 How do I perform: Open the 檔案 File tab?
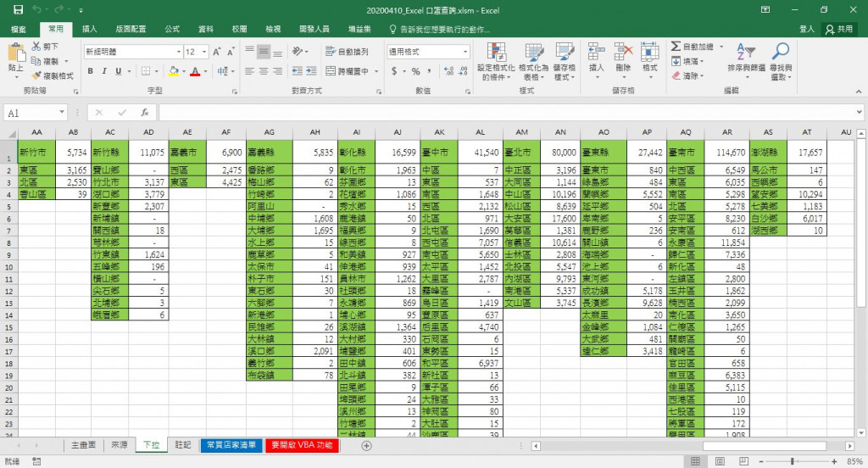coord(19,30)
